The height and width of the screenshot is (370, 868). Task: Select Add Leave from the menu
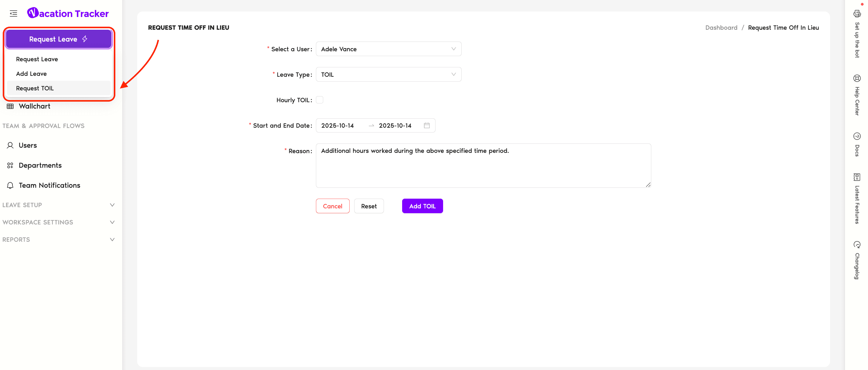[x=31, y=74]
